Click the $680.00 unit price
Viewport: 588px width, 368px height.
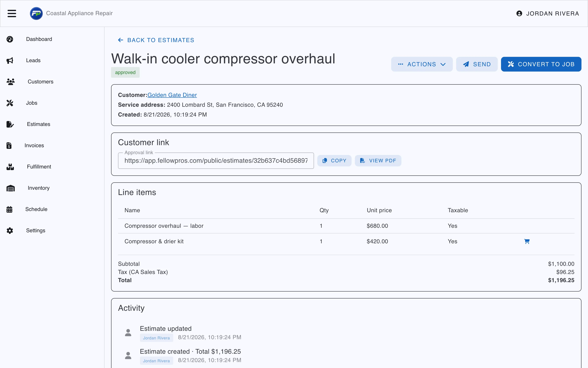(377, 226)
